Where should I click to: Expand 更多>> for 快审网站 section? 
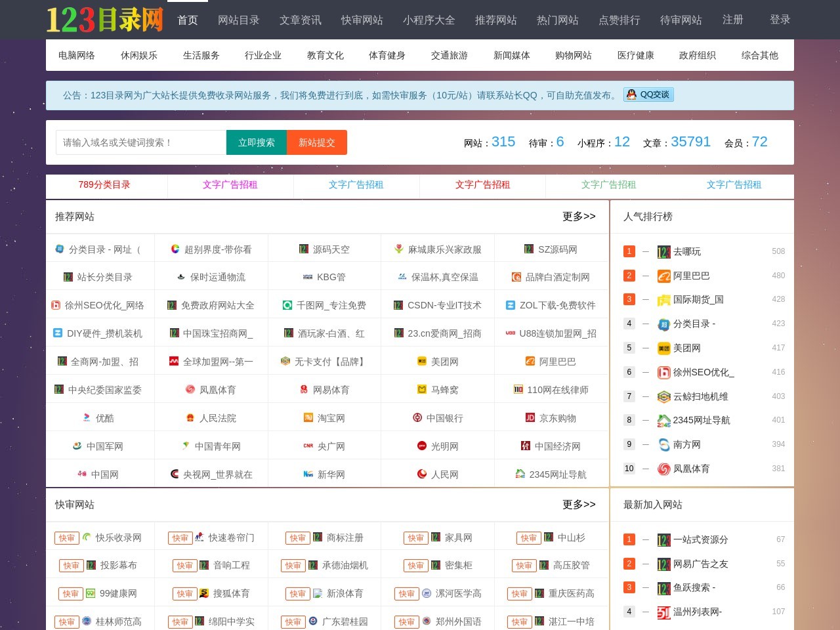pyautogui.click(x=578, y=505)
